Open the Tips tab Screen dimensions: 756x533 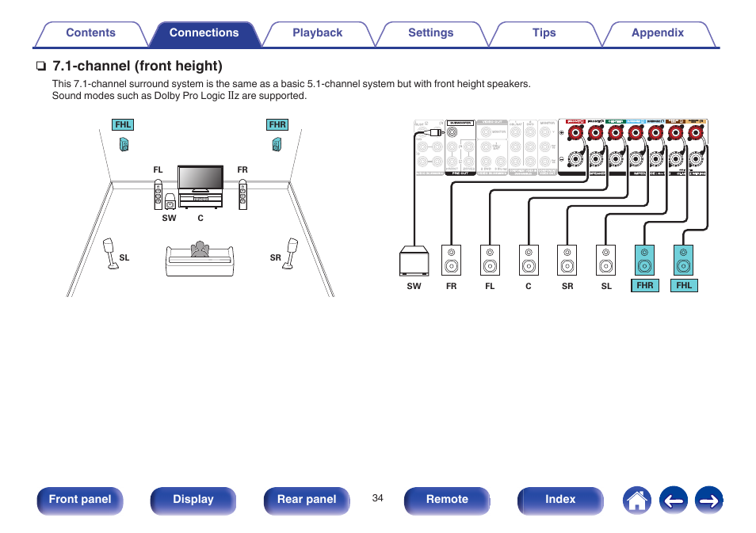pyautogui.click(x=544, y=33)
